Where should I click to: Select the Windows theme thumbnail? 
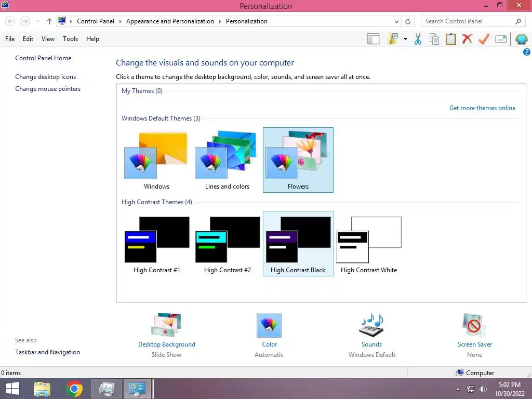[156, 160]
